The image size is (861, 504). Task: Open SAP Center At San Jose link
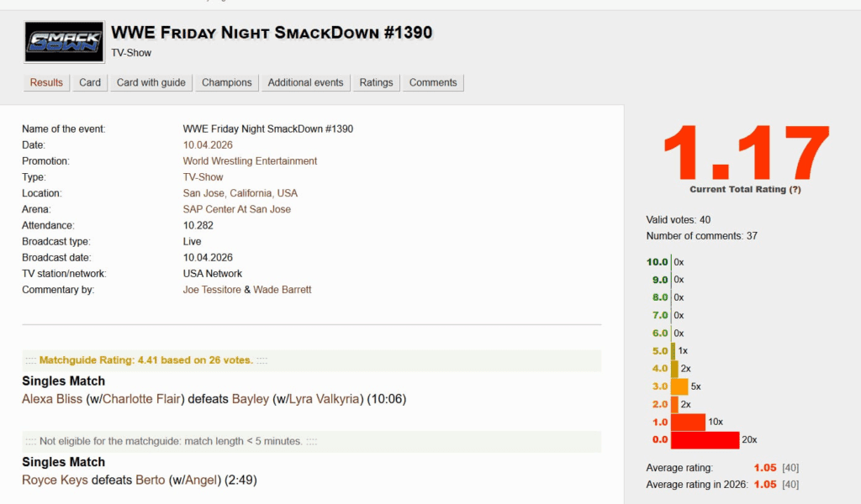point(236,209)
